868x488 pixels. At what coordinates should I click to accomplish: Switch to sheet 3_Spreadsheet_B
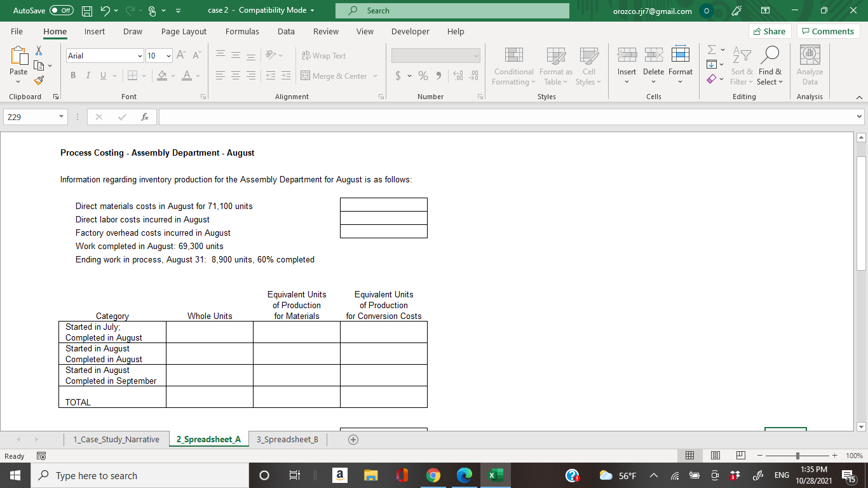(287, 440)
